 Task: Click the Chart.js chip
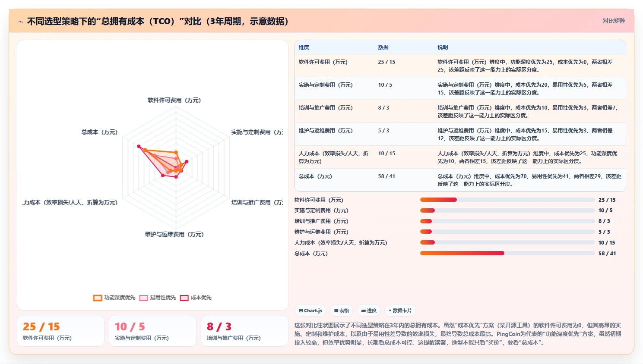(310, 311)
